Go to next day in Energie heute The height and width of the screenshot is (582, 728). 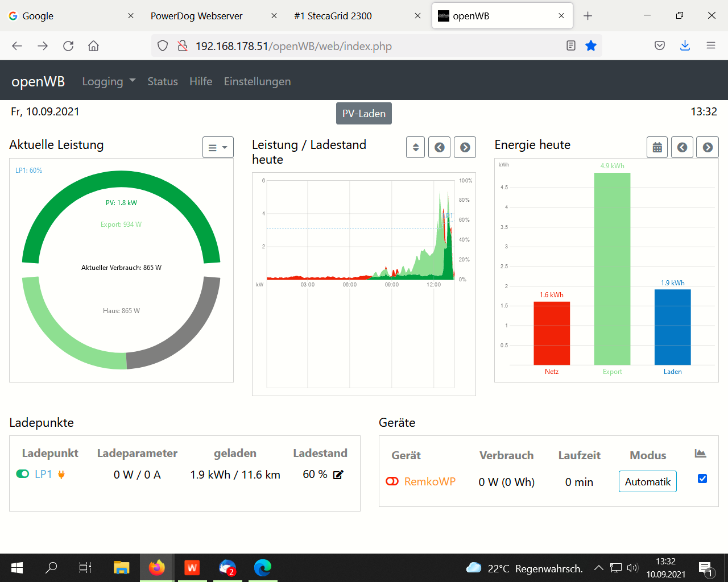[x=708, y=148]
